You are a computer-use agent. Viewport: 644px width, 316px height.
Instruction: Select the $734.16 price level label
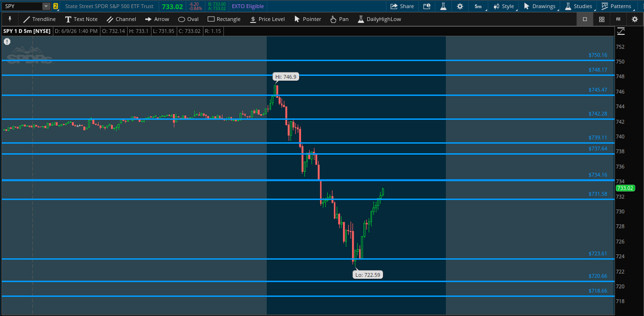coord(597,175)
